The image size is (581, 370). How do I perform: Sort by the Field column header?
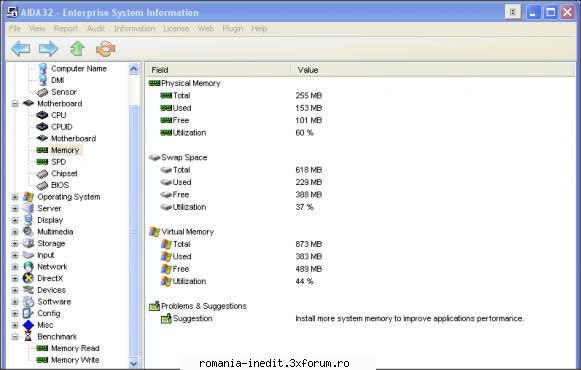click(218, 70)
